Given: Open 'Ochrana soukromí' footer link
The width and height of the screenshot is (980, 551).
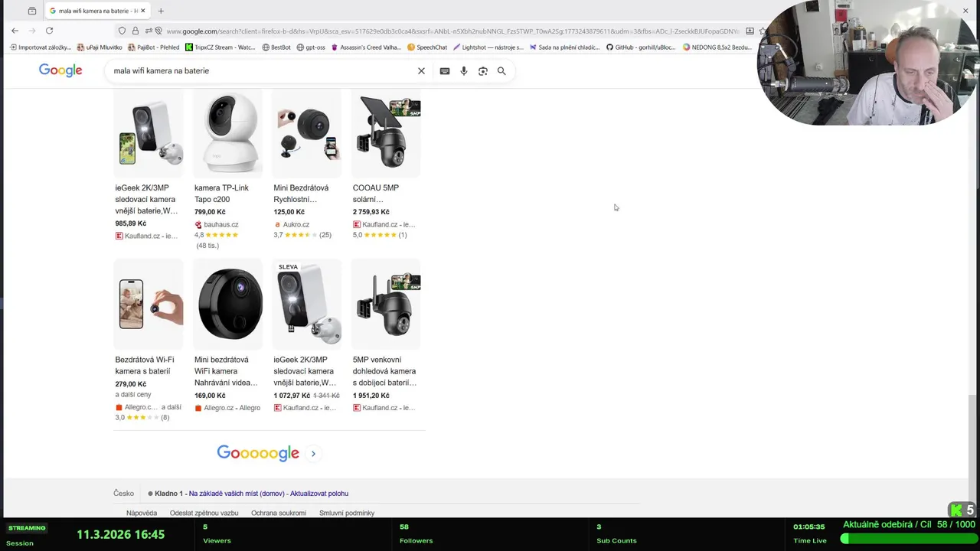Looking at the screenshot, I should coord(279,514).
